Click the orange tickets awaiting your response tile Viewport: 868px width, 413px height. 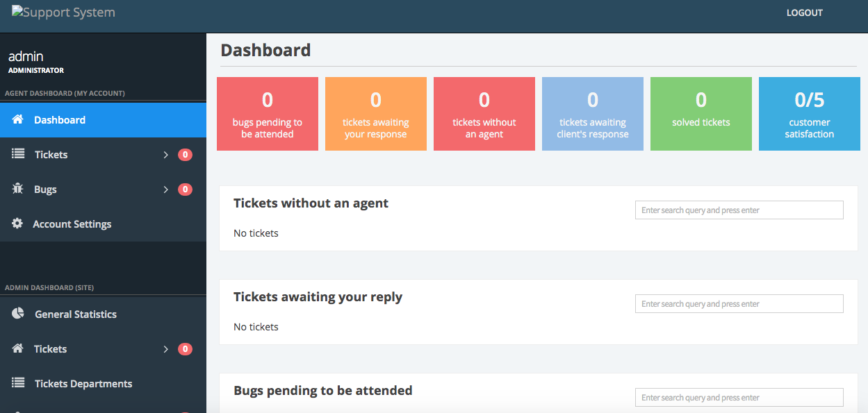[x=376, y=114]
